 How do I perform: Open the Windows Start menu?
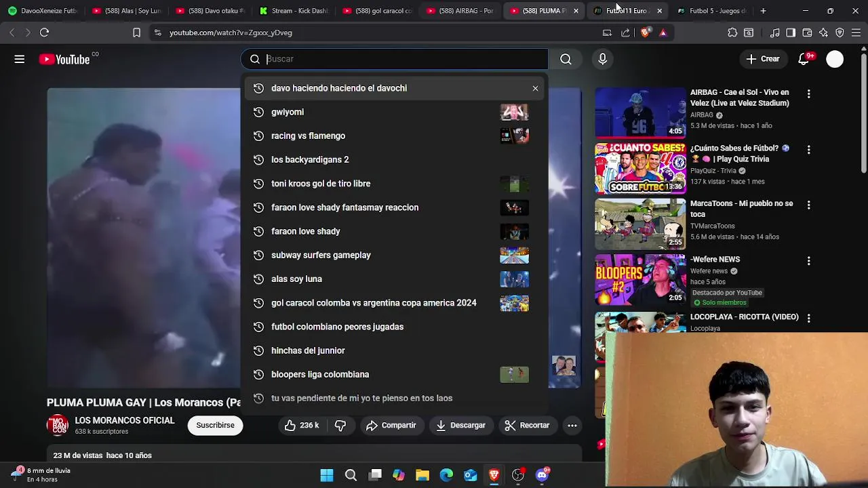pyautogui.click(x=327, y=475)
